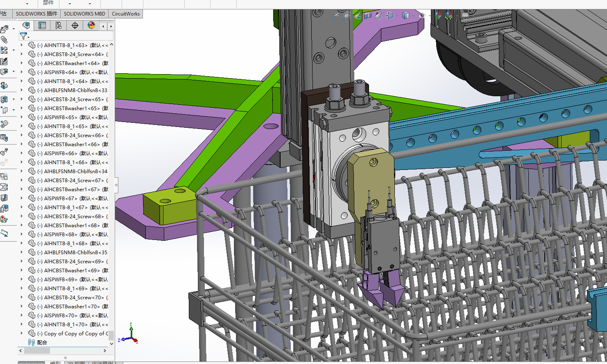The height and width of the screenshot is (364, 607).
Task: Open the ConfigurationManager tab icon
Action: pyautogui.click(x=59, y=25)
